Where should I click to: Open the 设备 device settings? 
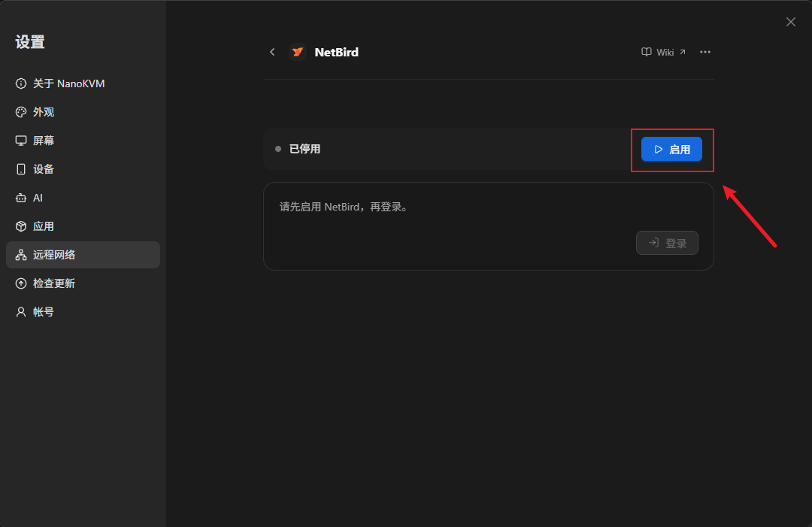[x=83, y=168]
